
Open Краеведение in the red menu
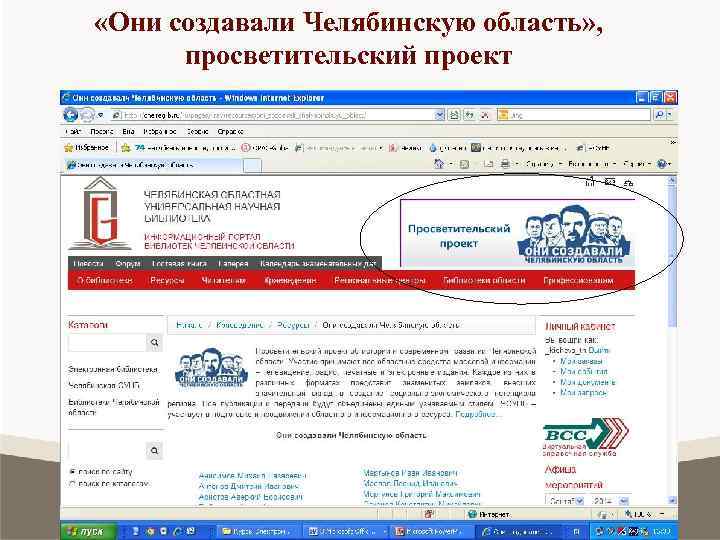tap(290, 280)
